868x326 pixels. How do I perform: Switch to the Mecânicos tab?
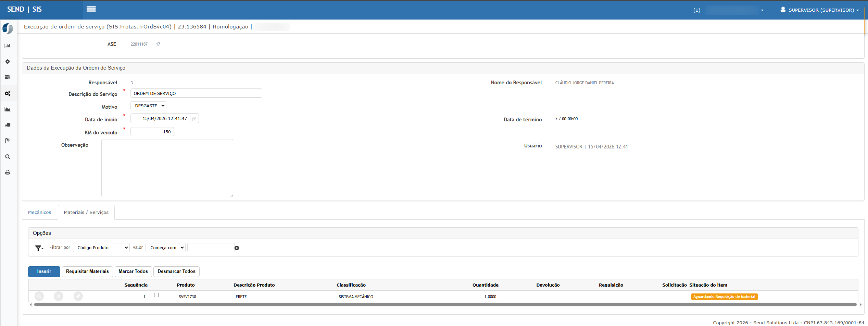pos(39,213)
